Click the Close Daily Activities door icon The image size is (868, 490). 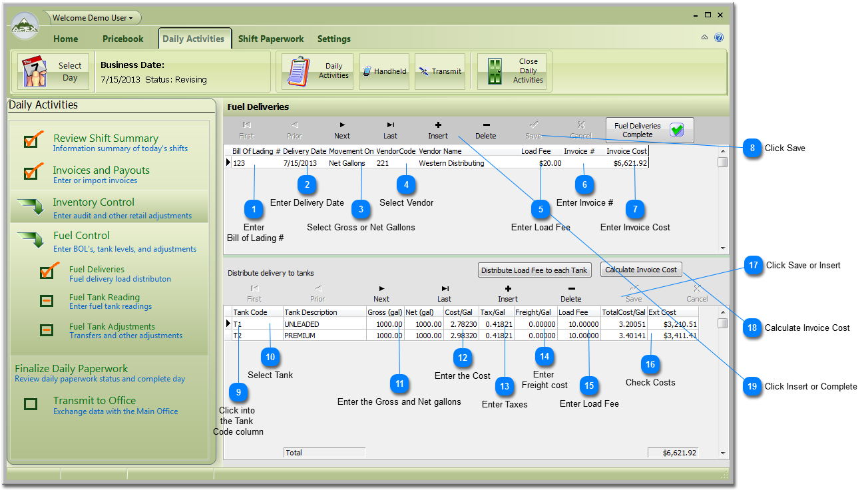pyautogui.click(x=495, y=71)
